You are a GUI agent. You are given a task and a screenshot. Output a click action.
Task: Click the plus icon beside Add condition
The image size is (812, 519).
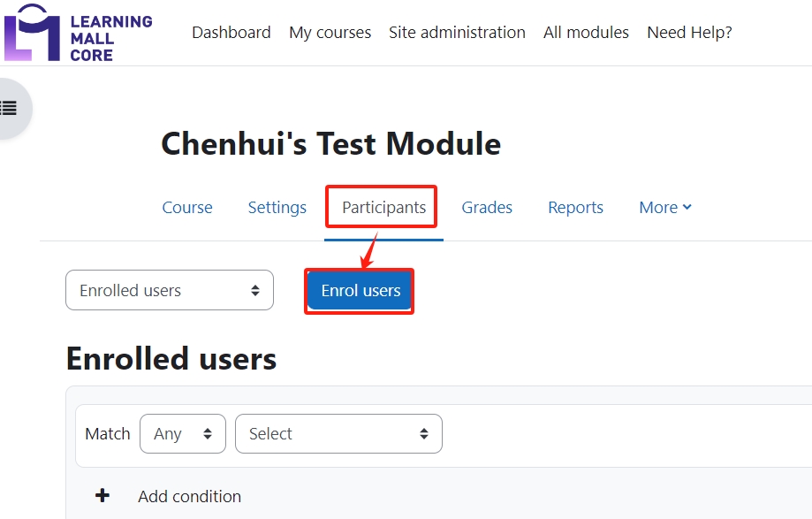(x=103, y=496)
